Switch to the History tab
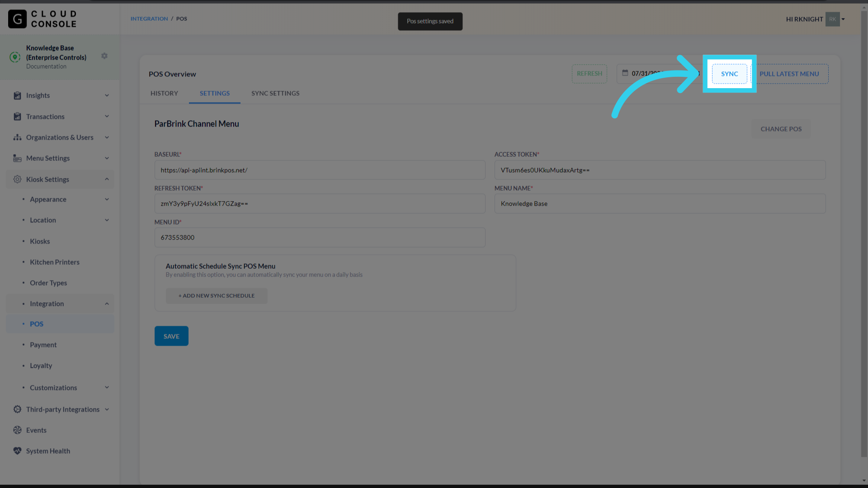 (x=164, y=93)
